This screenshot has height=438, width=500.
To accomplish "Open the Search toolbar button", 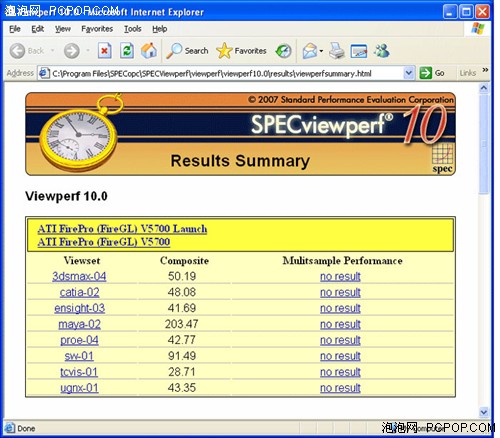I will click(x=187, y=51).
